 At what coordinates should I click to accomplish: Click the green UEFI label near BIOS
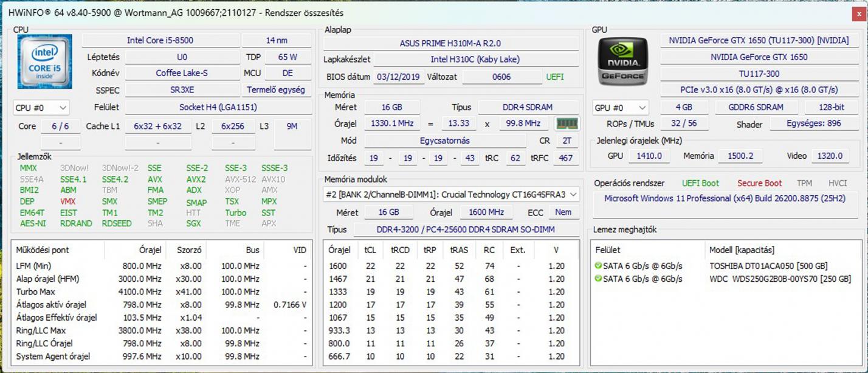click(555, 77)
